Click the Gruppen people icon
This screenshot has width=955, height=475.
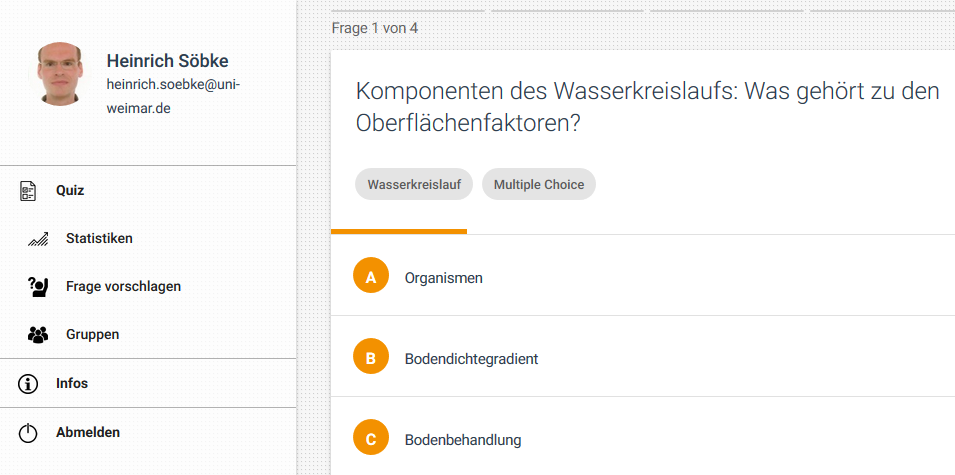pos(38,335)
